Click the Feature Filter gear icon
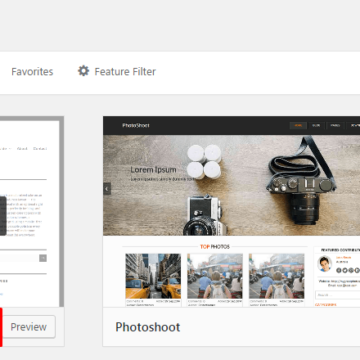Image resolution: width=360 pixels, height=360 pixels. [83, 71]
